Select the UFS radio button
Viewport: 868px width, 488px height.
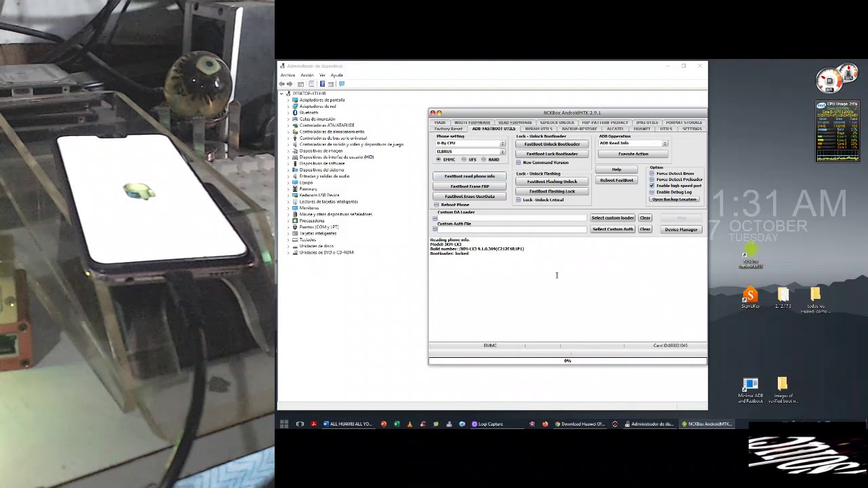pos(464,159)
